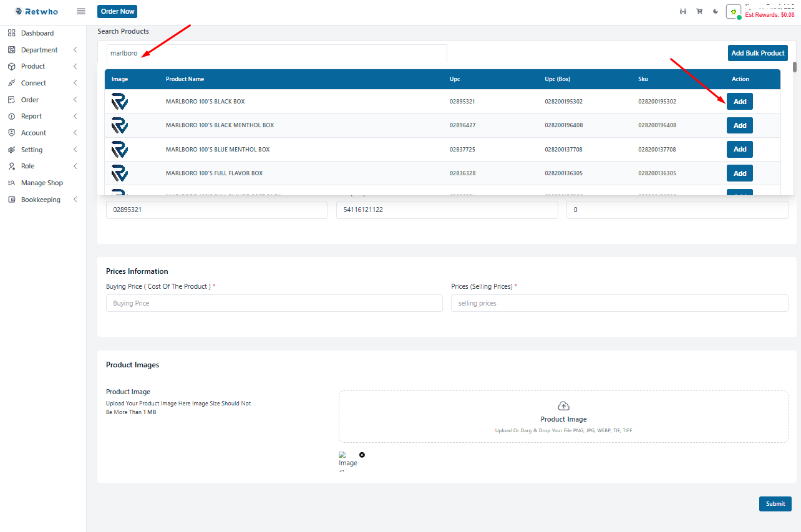This screenshot has height=532, width=801.
Task: Click the Est Rewards $0.08 text
Action: coord(770,15)
